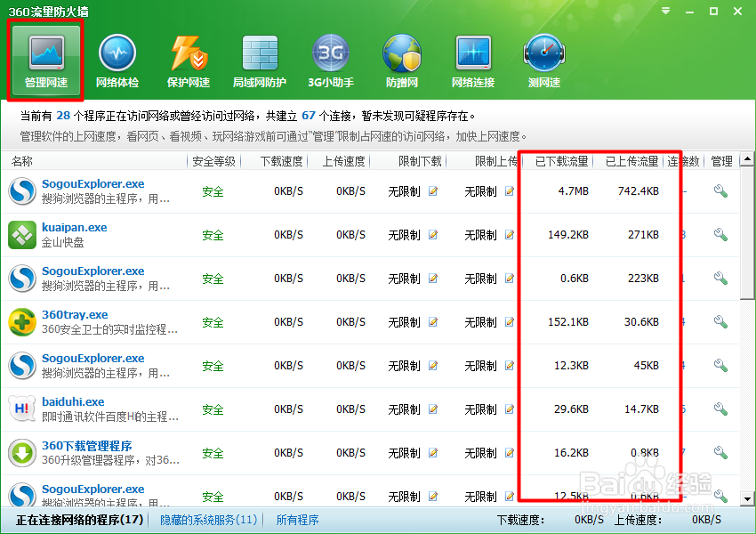This screenshot has width=756, height=534.
Task: Open manage wrench for baiduhi.exe
Action: coord(720,409)
